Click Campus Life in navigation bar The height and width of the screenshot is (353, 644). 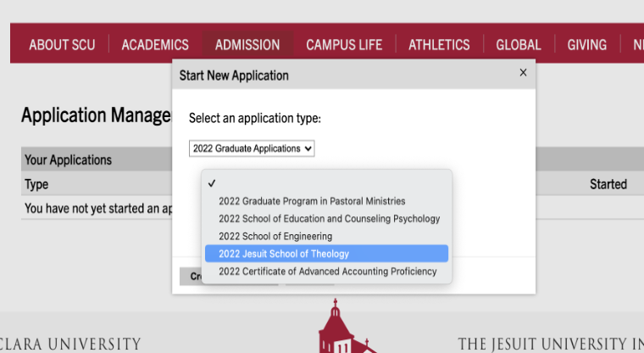[344, 45]
